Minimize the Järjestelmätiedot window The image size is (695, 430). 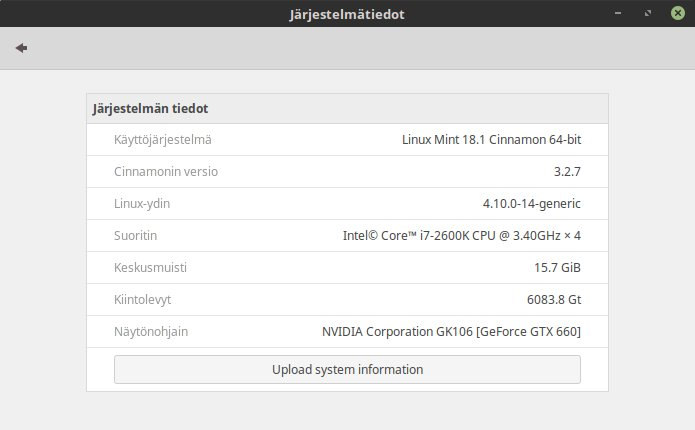coord(620,14)
